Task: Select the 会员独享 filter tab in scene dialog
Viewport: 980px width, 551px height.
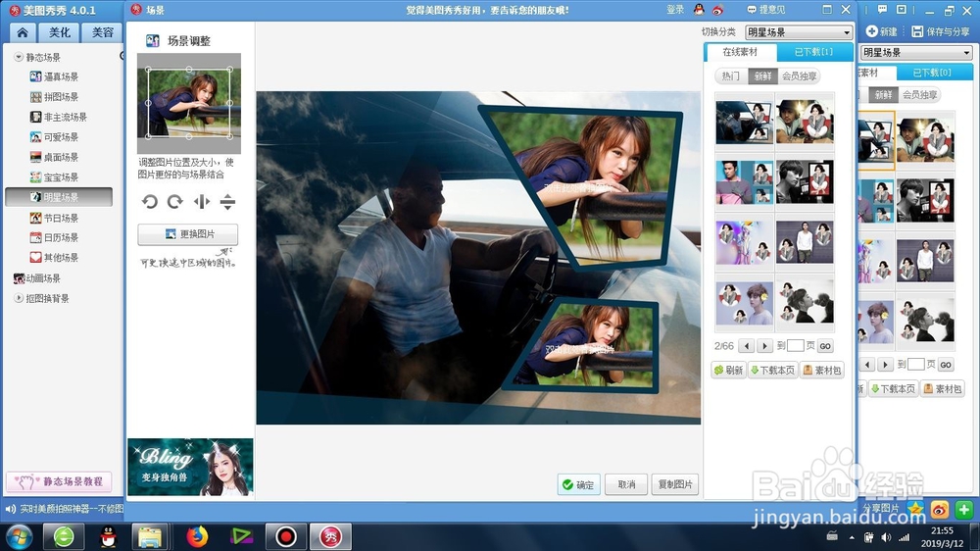Action: click(x=799, y=76)
